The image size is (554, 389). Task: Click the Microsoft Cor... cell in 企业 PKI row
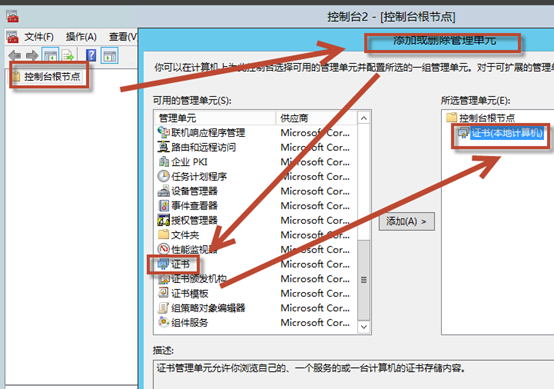point(315,162)
